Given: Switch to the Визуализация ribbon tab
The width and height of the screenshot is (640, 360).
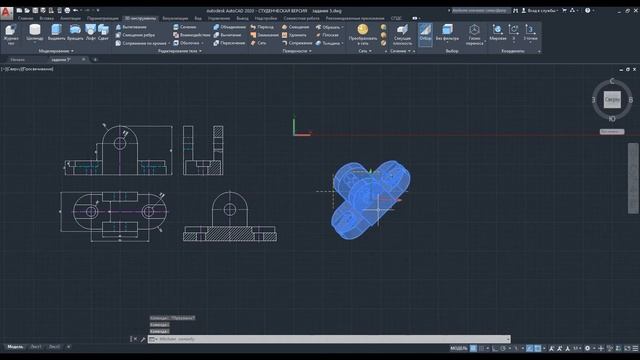Looking at the screenshot, I should 175,18.
